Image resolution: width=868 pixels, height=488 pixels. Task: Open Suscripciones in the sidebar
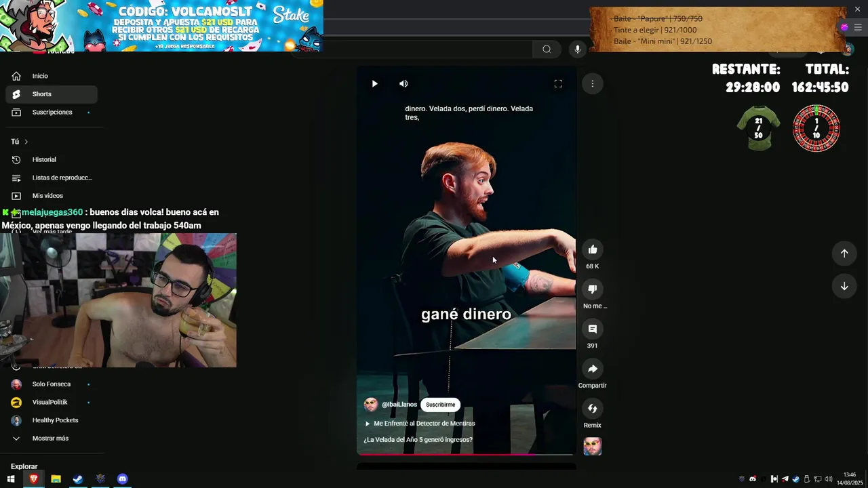pos(51,112)
